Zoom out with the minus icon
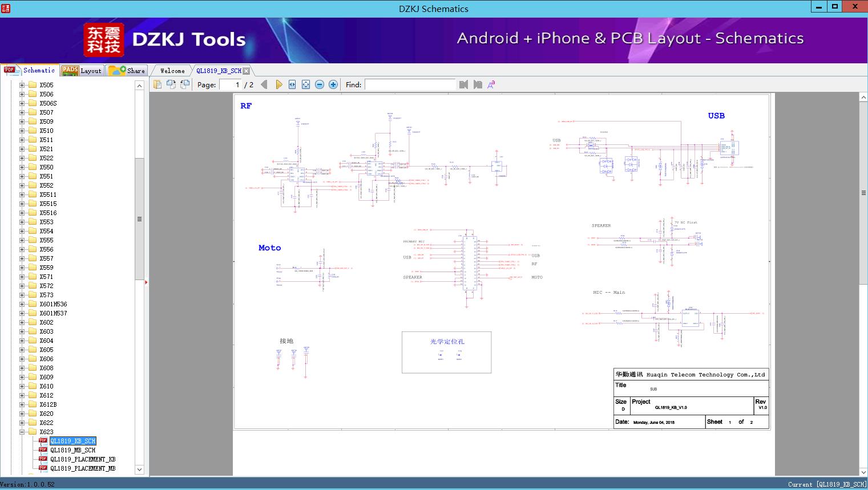This screenshot has width=868, height=490. tap(320, 84)
